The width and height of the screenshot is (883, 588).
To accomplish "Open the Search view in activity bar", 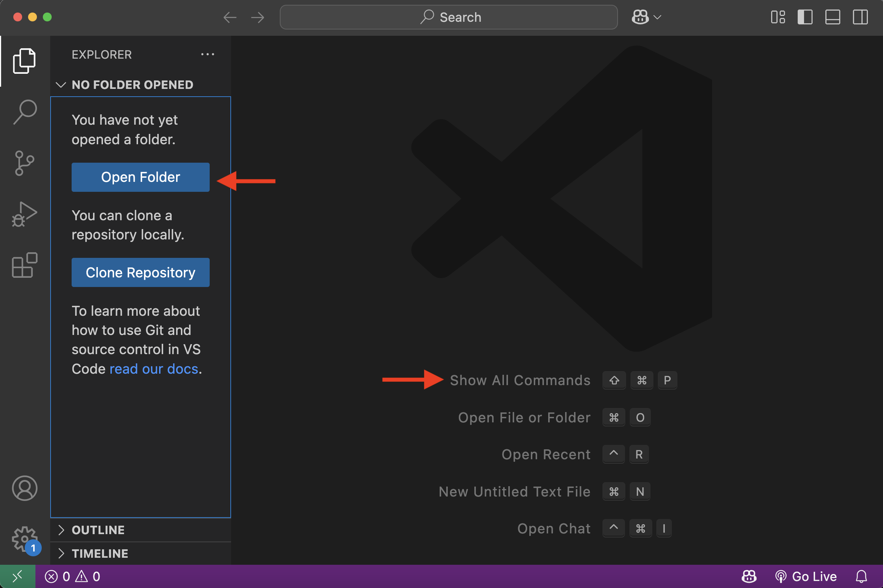I will [25, 112].
